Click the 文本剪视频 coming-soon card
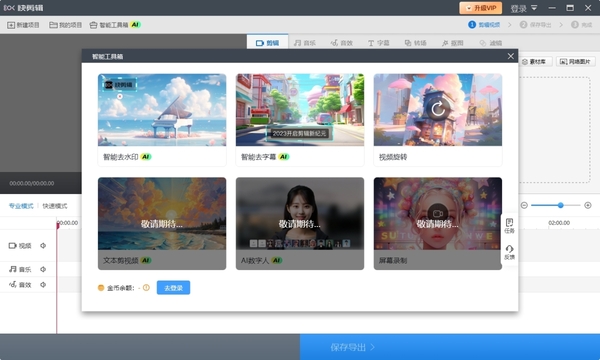The image size is (600, 360). coord(162,223)
